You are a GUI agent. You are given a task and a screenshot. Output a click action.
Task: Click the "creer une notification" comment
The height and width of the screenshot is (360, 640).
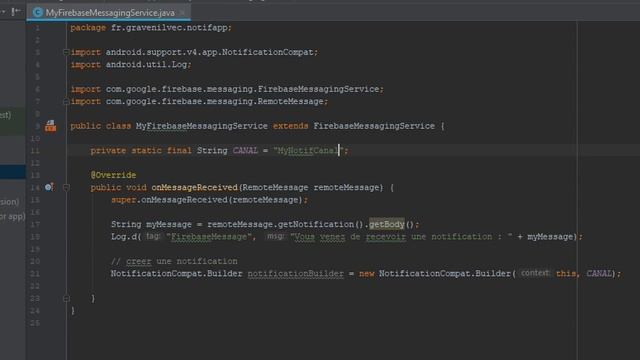point(174,261)
